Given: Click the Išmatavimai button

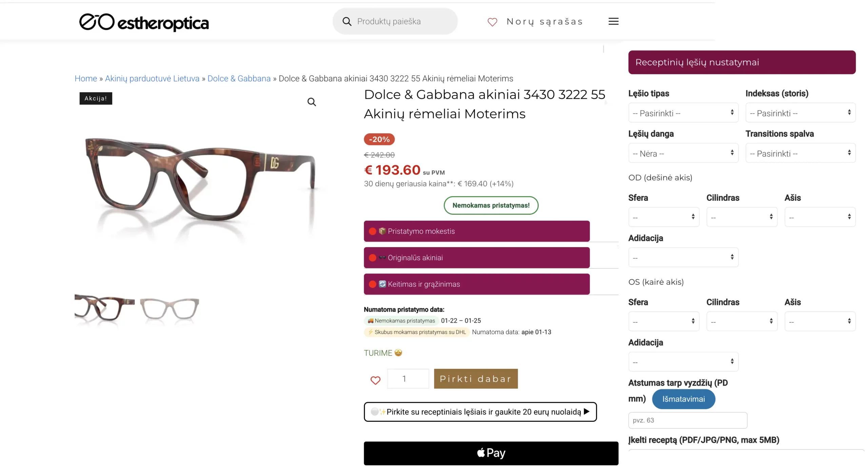Looking at the screenshot, I should (684, 399).
